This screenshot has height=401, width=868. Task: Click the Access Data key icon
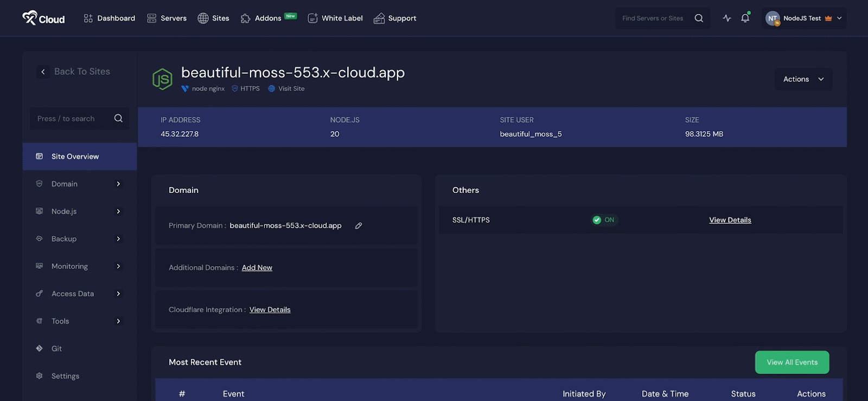[x=39, y=294]
